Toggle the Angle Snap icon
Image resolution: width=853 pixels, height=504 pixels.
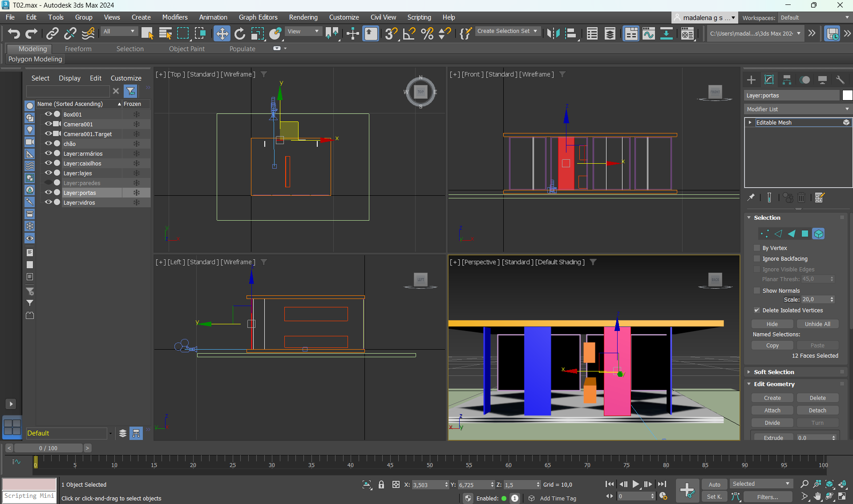pos(409,33)
